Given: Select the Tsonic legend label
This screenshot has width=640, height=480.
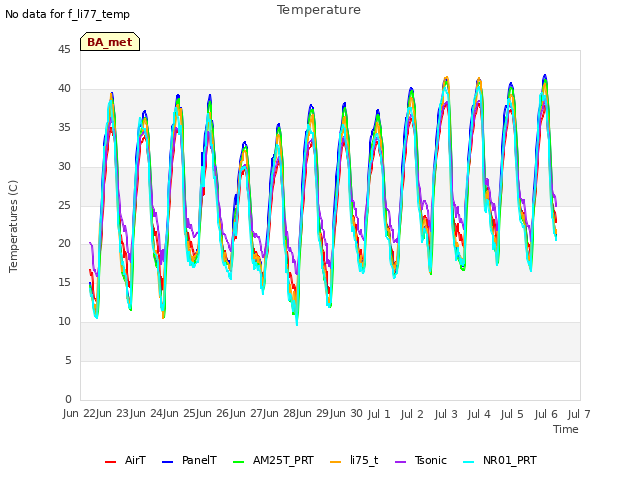Looking at the screenshot, I should click(431, 460).
